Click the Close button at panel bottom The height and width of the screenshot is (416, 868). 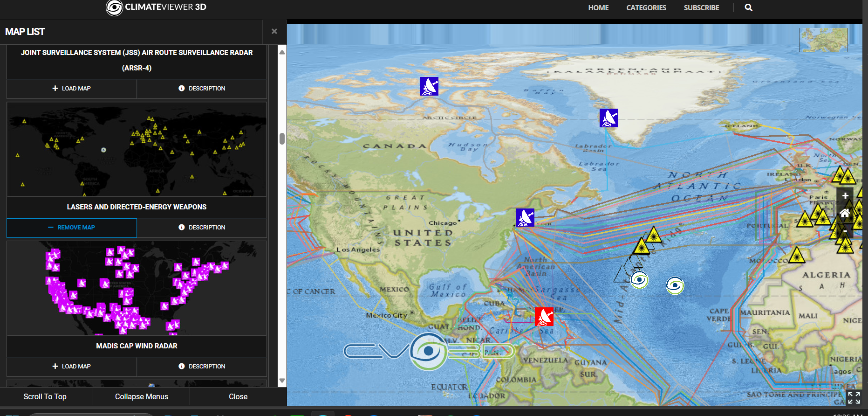point(238,396)
